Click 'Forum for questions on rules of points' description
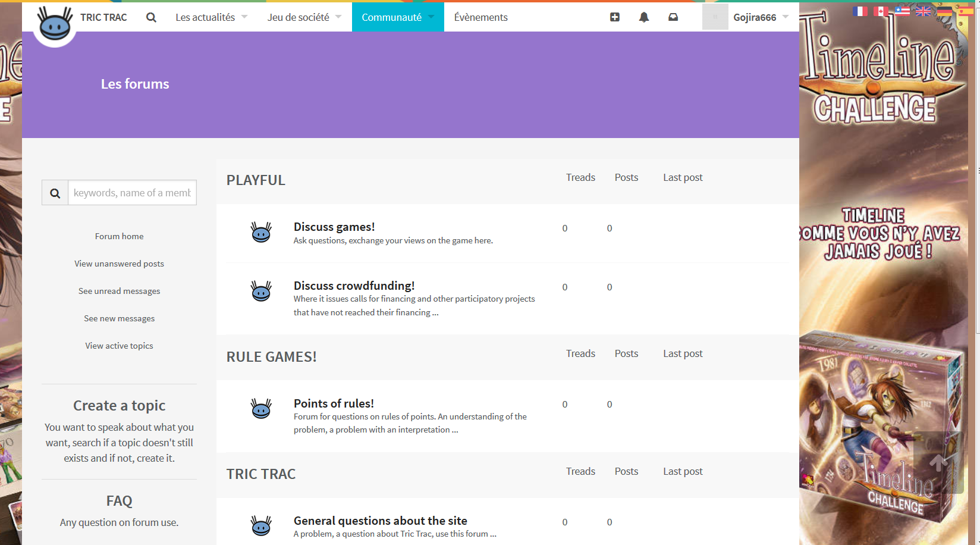 pos(410,423)
